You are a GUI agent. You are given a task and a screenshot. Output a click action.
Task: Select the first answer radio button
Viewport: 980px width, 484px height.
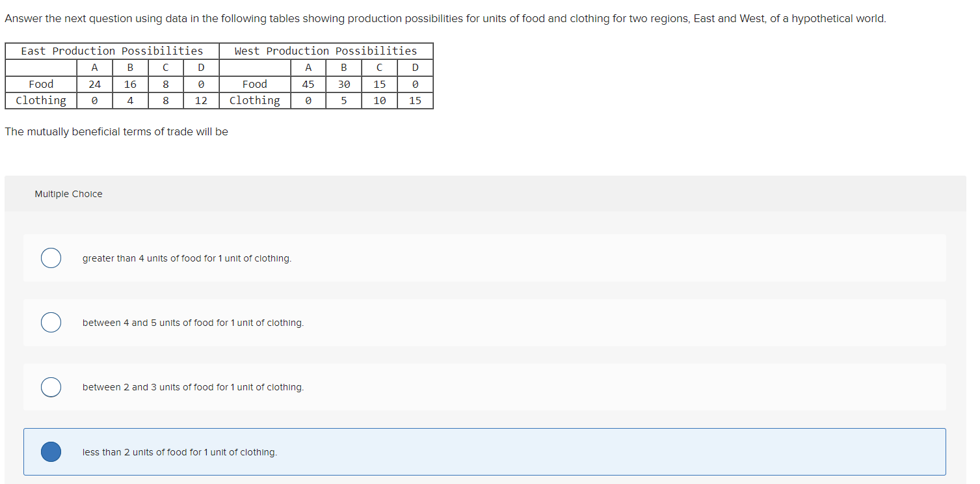(51, 258)
